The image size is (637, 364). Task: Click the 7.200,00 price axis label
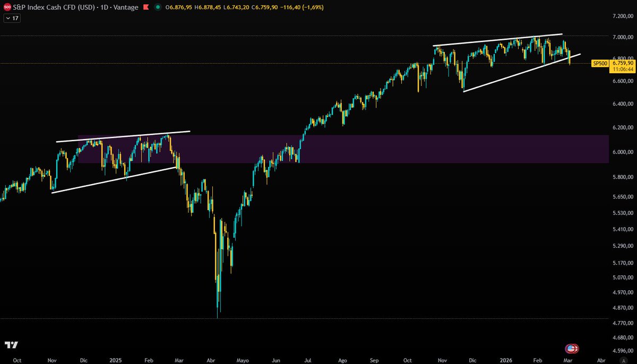(623, 17)
